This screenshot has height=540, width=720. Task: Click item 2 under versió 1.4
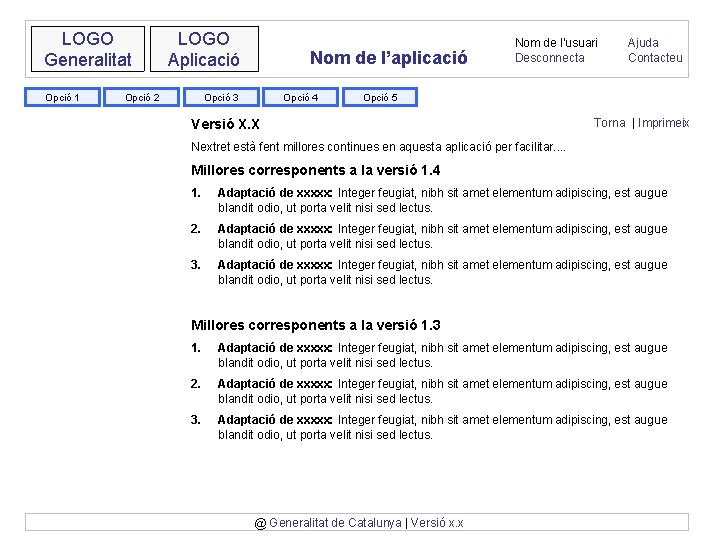[x=429, y=236]
